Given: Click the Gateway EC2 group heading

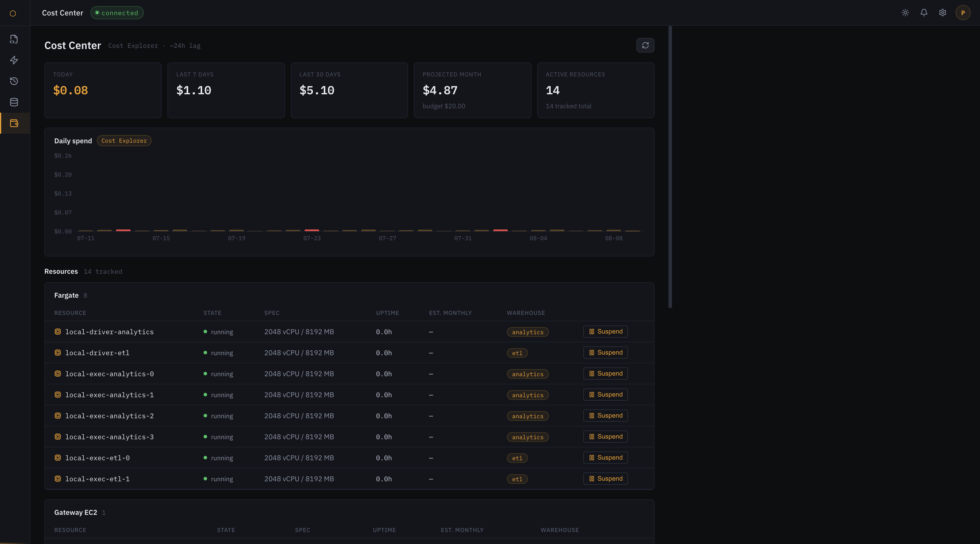Looking at the screenshot, I should pos(75,512).
